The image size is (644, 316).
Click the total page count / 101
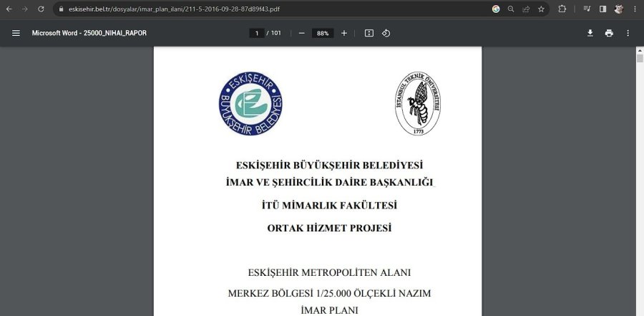(274, 34)
